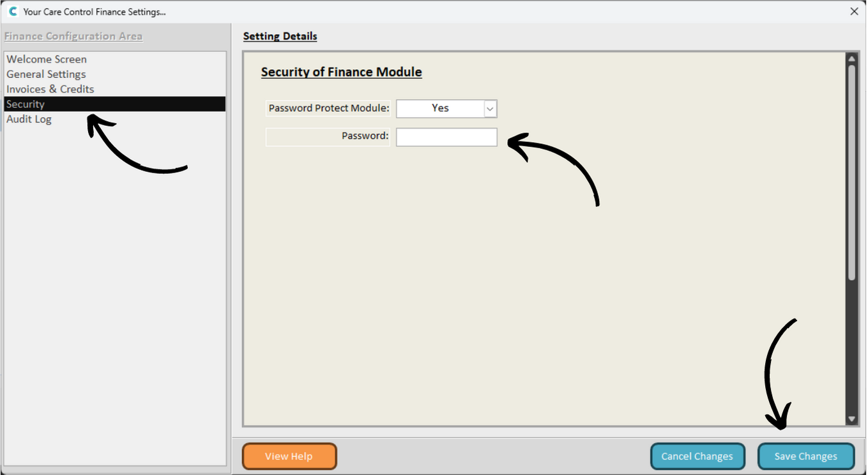The height and width of the screenshot is (475, 868).
Task: Close the Finance Settings window
Action: coord(854,12)
